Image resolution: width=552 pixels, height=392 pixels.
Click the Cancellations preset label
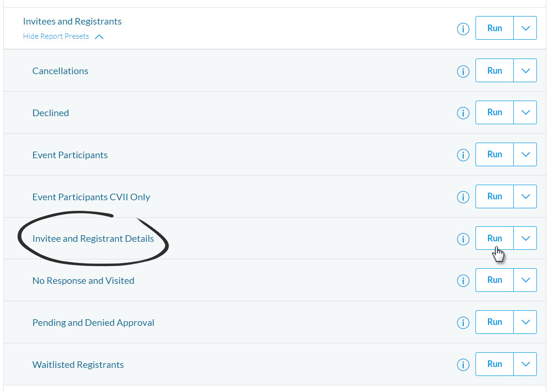pyautogui.click(x=60, y=70)
